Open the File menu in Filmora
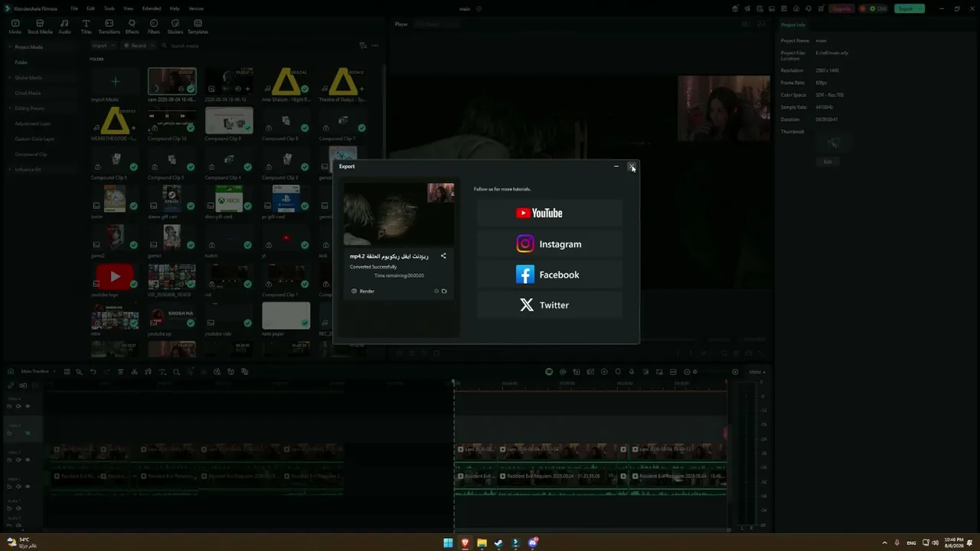980x551 pixels. 74,8
